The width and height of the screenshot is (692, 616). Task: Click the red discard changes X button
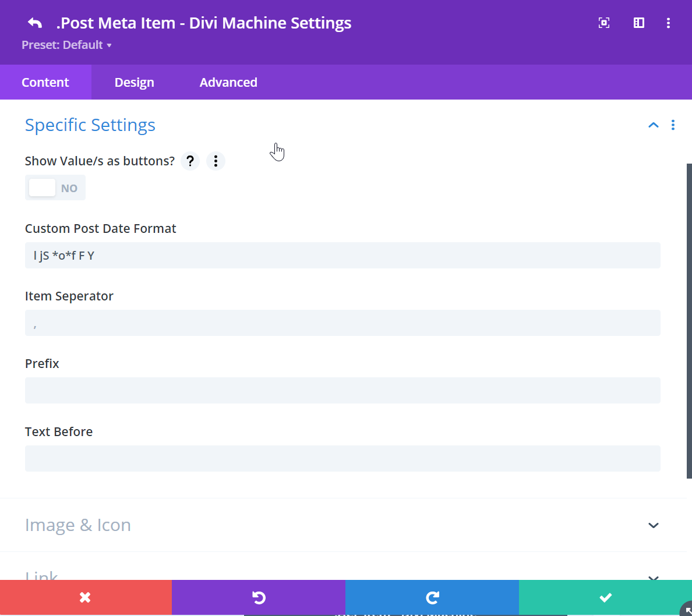(x=86, y=597)
